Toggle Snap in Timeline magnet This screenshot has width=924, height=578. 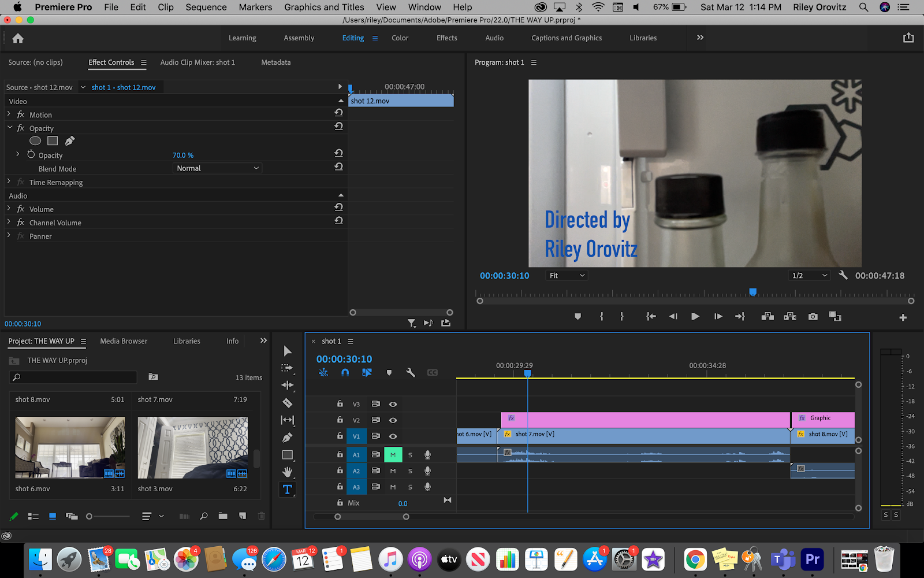345,373
